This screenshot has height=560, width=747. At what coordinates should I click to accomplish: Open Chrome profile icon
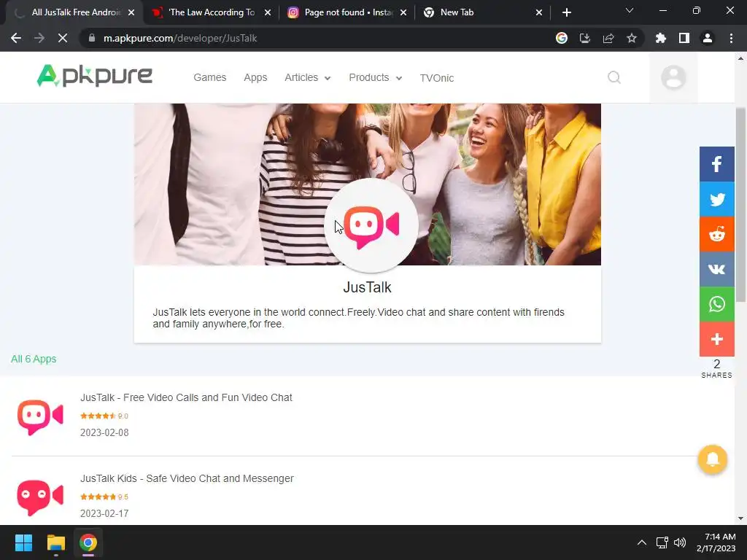[707, 38]
